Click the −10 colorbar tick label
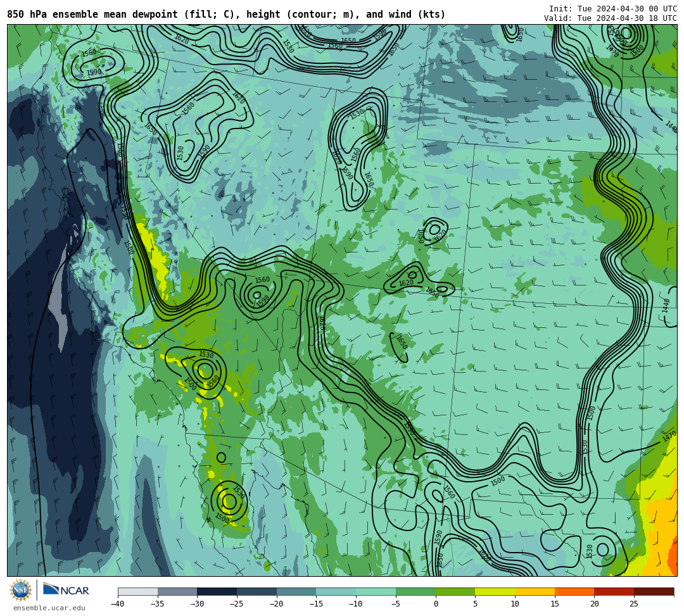The image size is (684, 616). tap(355, 604)
